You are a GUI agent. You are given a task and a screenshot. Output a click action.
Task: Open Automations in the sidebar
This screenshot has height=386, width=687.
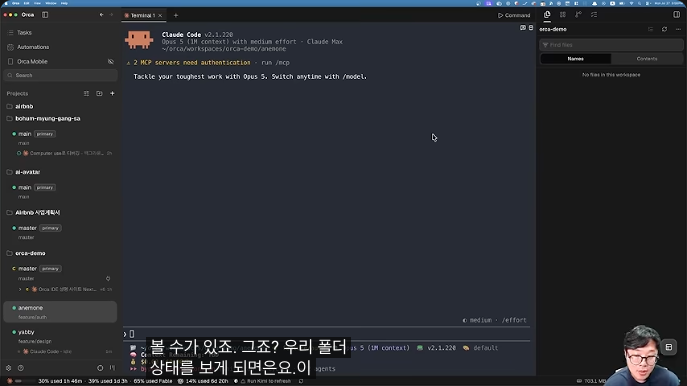[33, 47]
